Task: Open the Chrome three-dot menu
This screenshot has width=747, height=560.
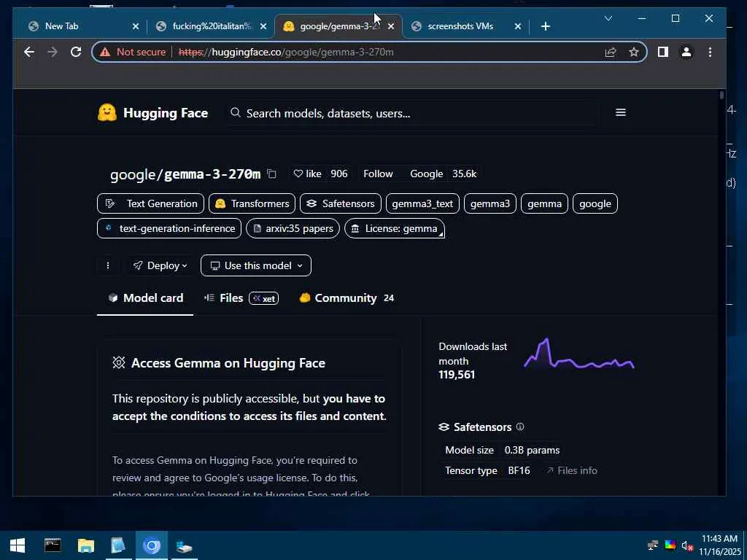Action: [710, 52]
